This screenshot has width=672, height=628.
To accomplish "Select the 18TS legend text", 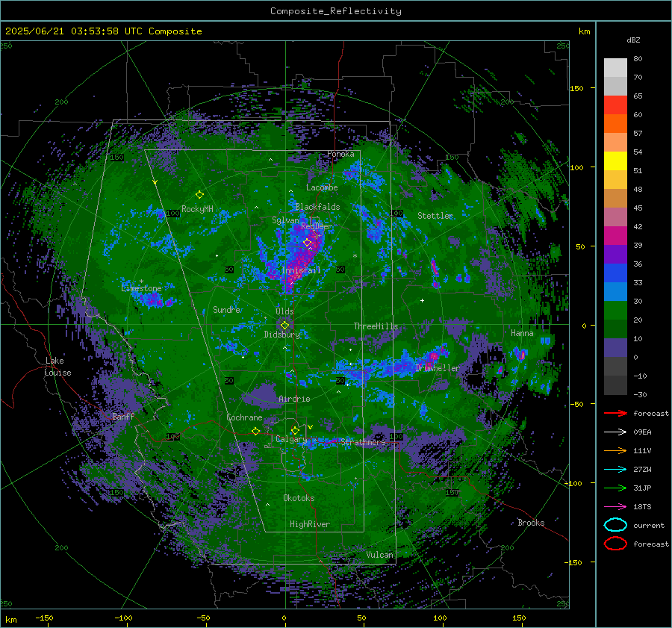I will point(642,507).
